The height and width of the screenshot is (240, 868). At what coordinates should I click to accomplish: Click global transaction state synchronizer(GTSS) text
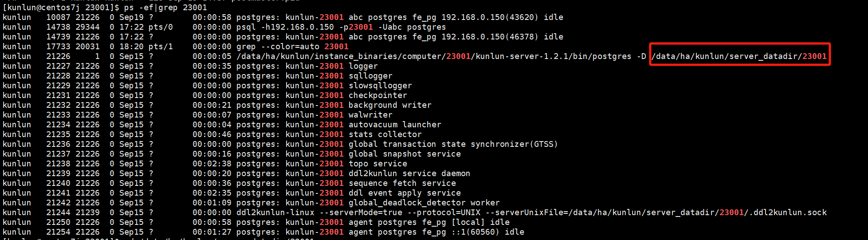tap(453, 144)
